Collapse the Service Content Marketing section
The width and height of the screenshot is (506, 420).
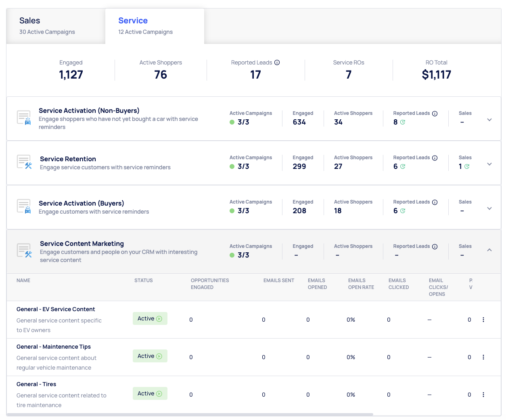pos(489,250)
